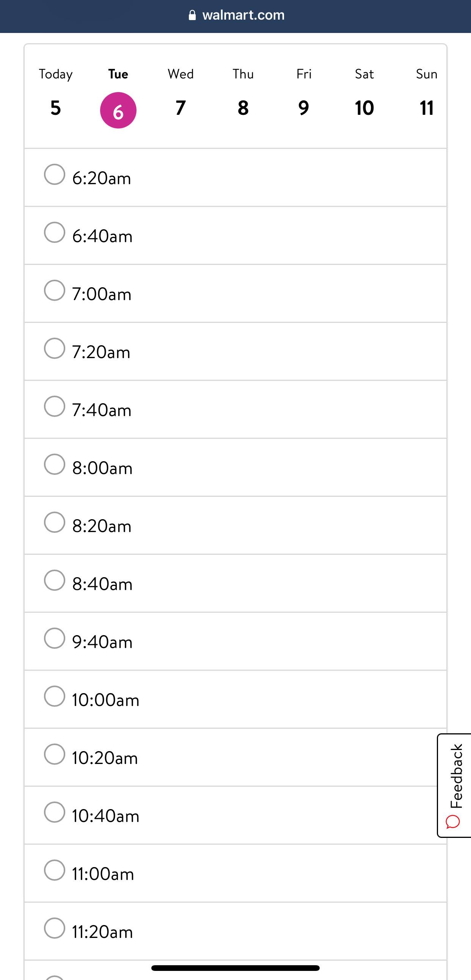The height and width of the screenshot is (980, 471).
Task: Pick the 8:20am time option
Action: coord(55,522)
